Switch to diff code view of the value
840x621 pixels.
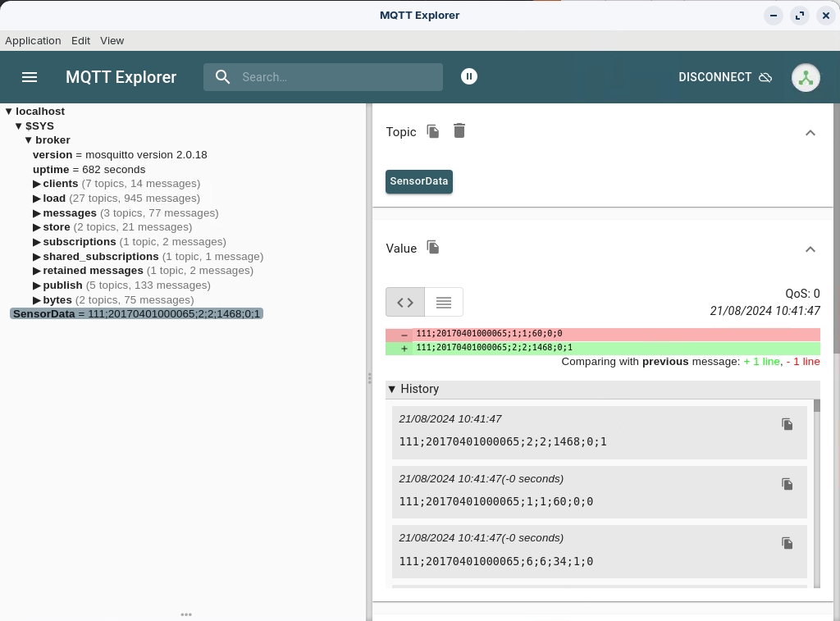(405, 302)
